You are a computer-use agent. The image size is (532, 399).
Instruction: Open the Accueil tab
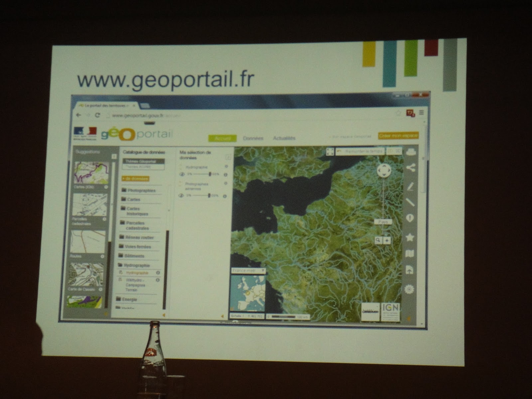[x=222, y=138]
